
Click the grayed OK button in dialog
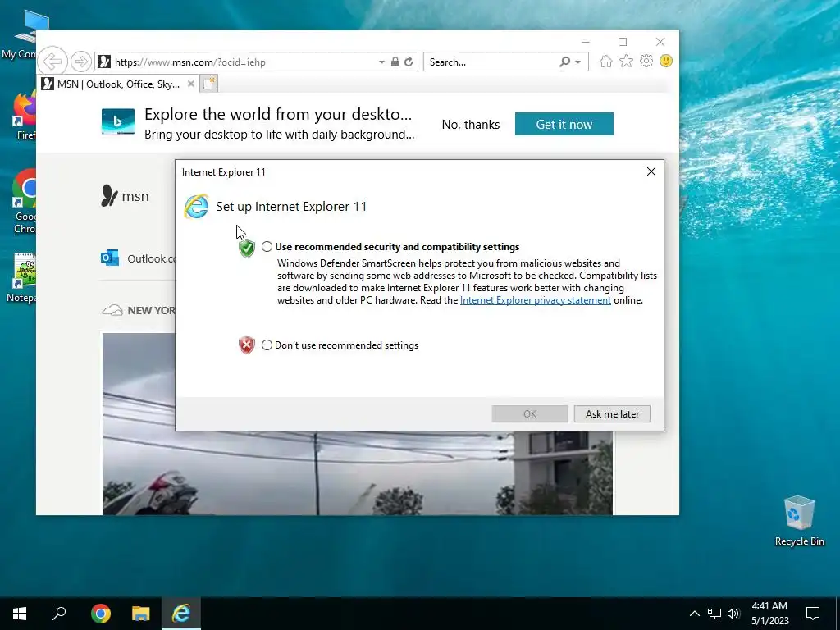coord(530,413)
